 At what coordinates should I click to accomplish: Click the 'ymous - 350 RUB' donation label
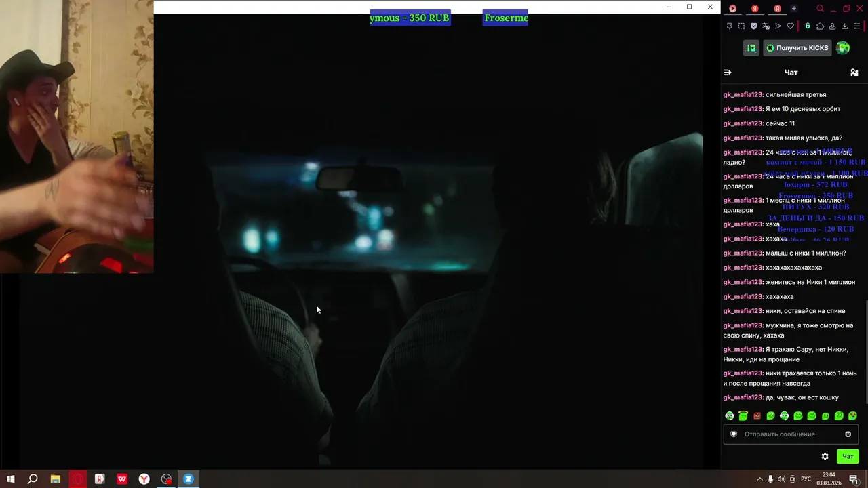(410, 18)
